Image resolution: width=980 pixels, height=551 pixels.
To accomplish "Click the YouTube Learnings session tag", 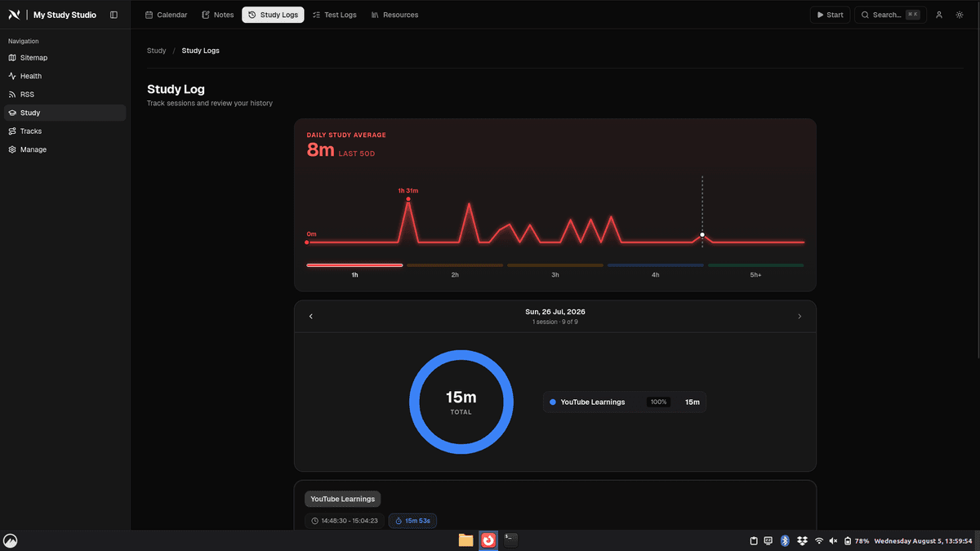I will pos(343,499).
